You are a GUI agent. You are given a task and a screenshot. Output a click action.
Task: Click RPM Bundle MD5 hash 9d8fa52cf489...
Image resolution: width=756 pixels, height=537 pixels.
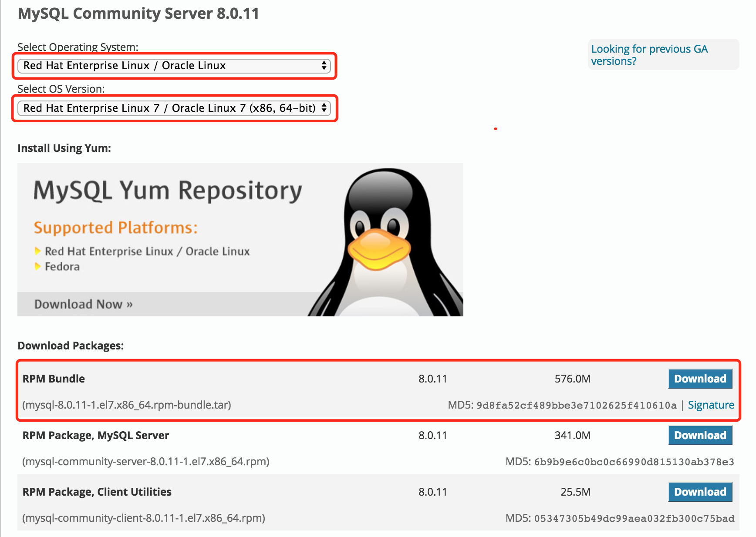(x=577, y=406)
